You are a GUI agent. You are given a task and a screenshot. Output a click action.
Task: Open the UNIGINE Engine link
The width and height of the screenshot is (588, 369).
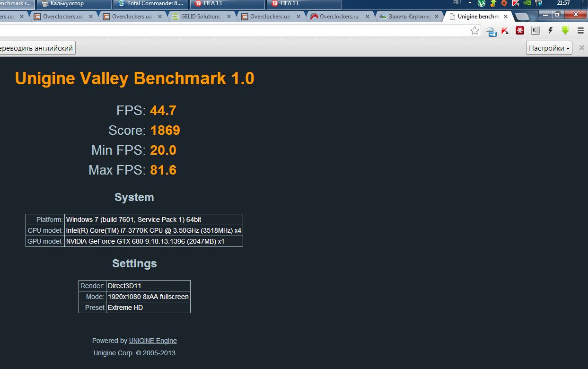coord(153,341)
